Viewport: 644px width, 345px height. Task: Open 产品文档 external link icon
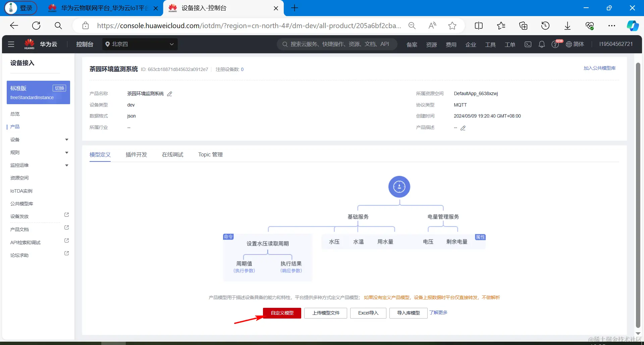[x=66, y=227]
